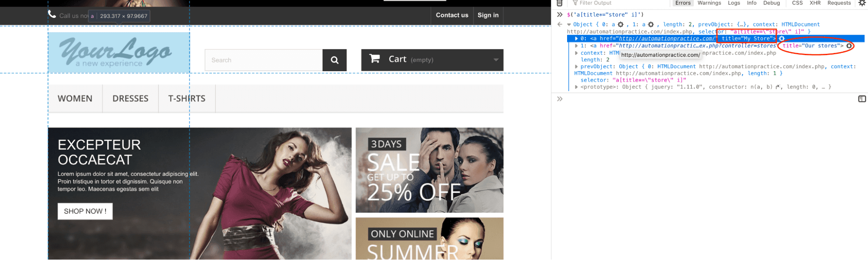Click the title="My Store" attribute text
The height and width of the screenshot is (260, 868).
click(x=748, y=39)
